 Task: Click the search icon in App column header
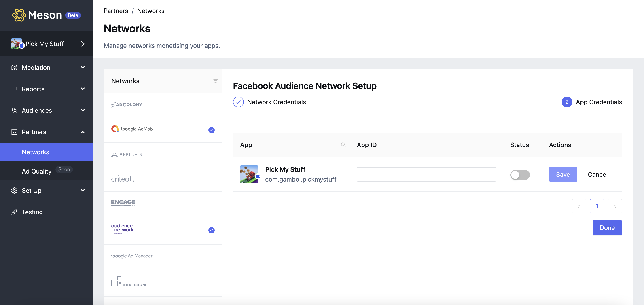tap(343, 145)
